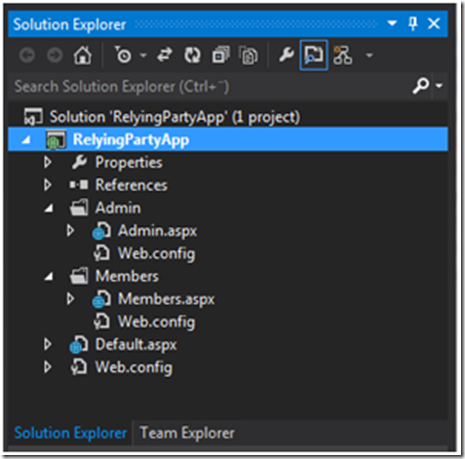Click the Back navigation arrow
Image resolution: width=465 pixels, height=459 pixels.
point(27,55)
